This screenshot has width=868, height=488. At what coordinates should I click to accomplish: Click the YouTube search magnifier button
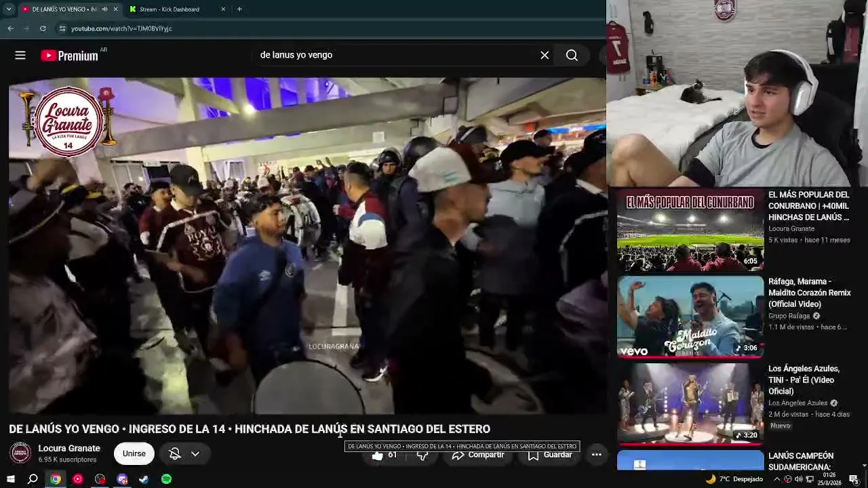(x=572, y=56)
